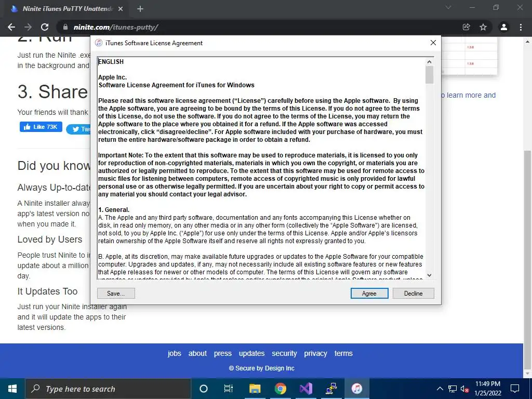Open File Explorer from taskbar
Image resolution: width=532 pixels, height=399 pixels.
pyautogui.click(x=255, y=389)
